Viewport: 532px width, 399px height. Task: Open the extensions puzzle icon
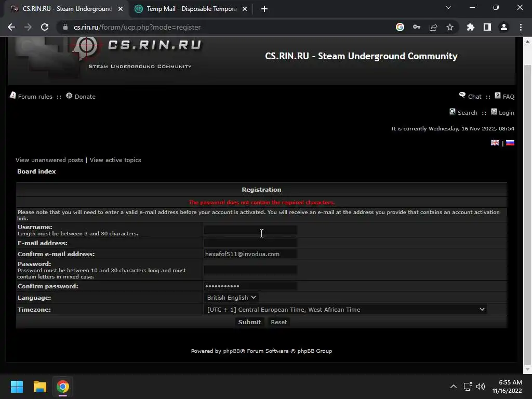click(x=471, y=27)
